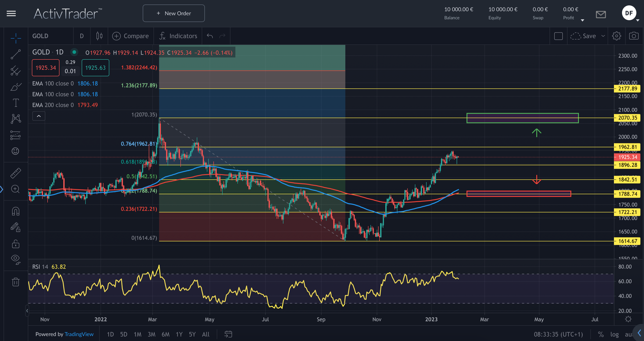644x341 pixels.
Task: Toggle percent scale on price axis
Action: click(x=600, y=334)
